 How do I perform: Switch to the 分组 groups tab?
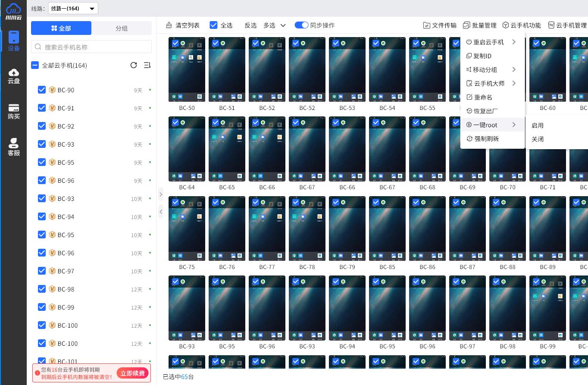122,28
